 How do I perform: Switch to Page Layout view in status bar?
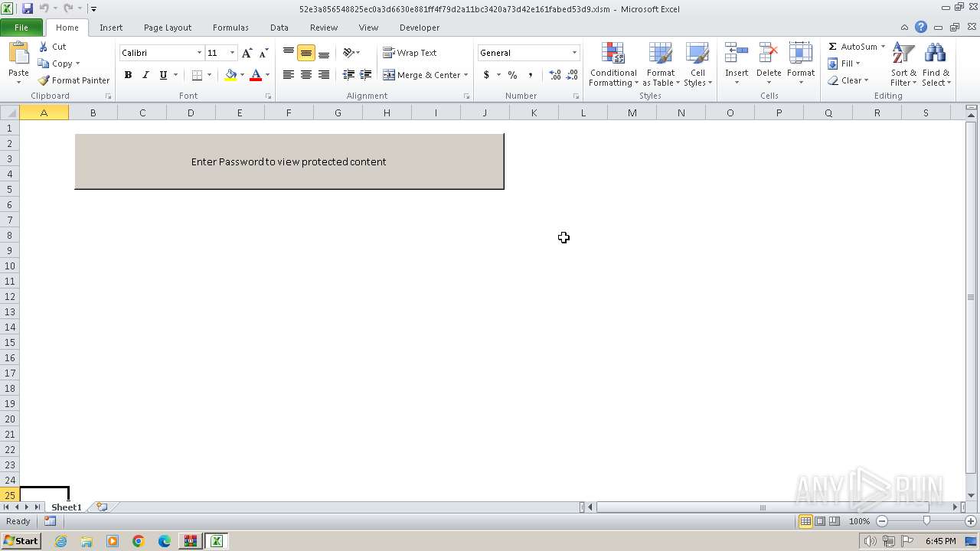click(x=820, y=521)
